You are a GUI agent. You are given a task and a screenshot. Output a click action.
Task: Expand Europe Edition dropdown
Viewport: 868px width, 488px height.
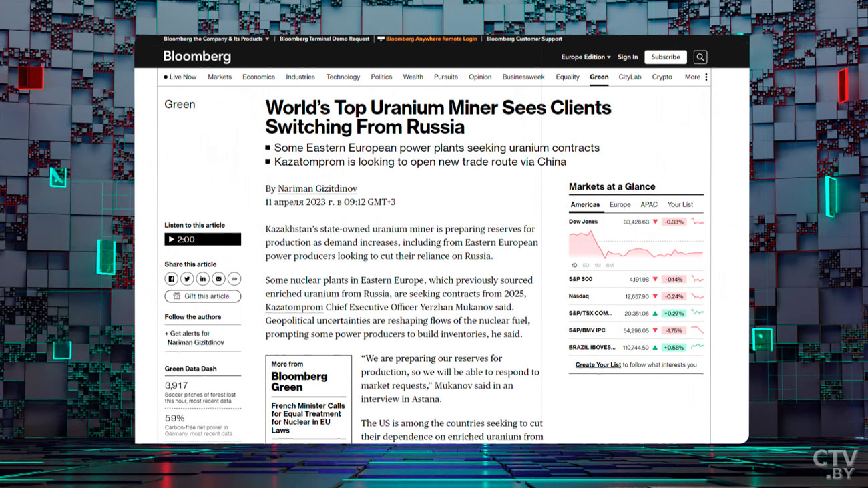586,57
